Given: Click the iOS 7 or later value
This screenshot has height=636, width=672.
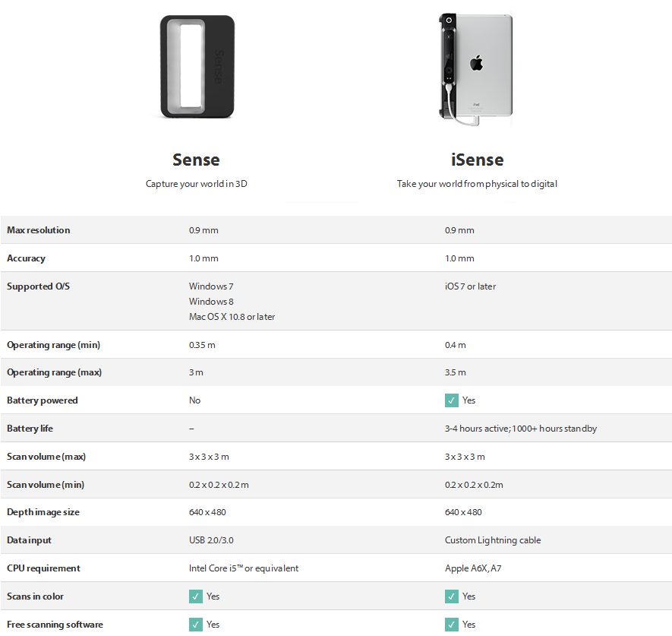Looking at the screenshot, I should (470, 286).
